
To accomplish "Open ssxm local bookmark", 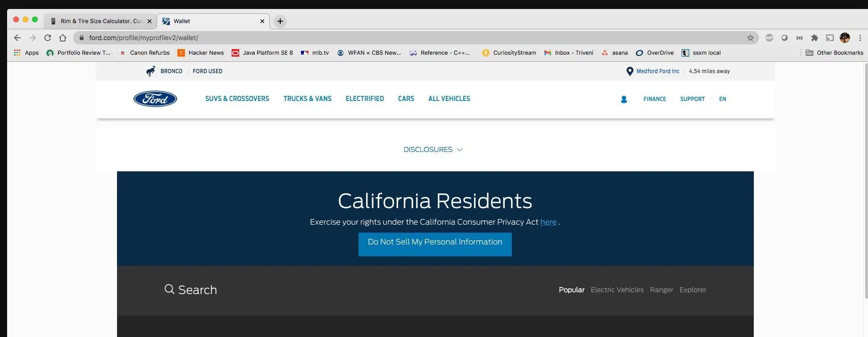I will (x=701, y=53).
